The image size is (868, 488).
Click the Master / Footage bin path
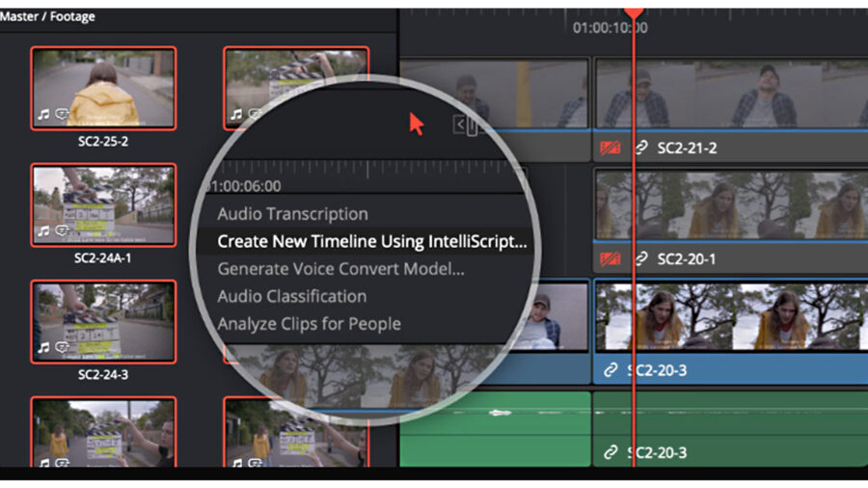pos(47,16)
